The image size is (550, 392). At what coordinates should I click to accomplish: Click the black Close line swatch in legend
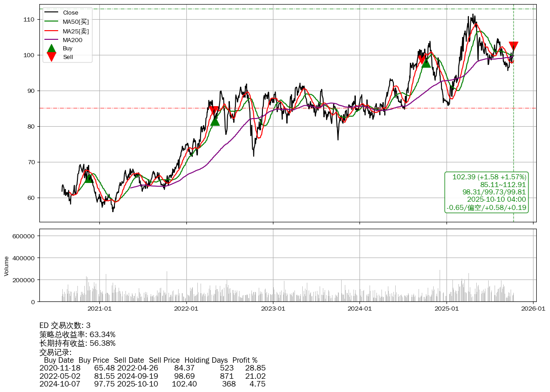(52, 13)
